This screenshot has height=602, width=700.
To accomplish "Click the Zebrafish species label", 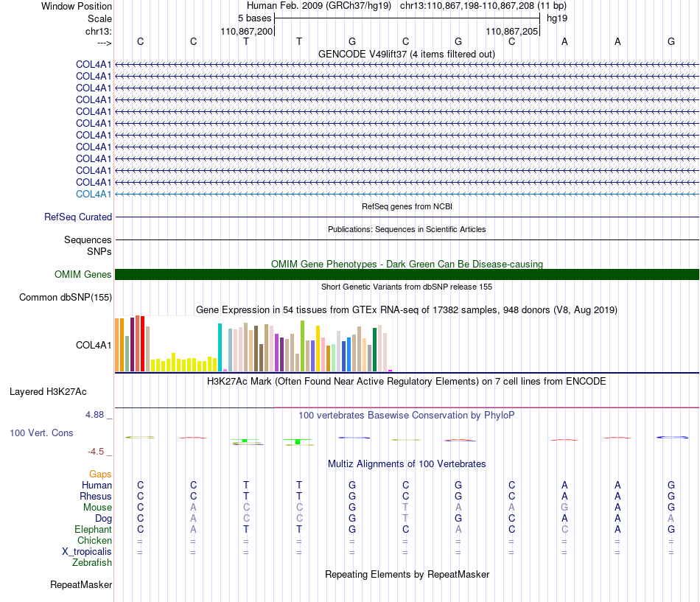I will [x=92, y=563].
